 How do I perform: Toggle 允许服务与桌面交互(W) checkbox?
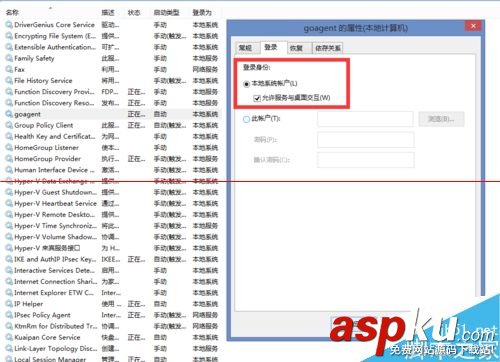[257, 98]
